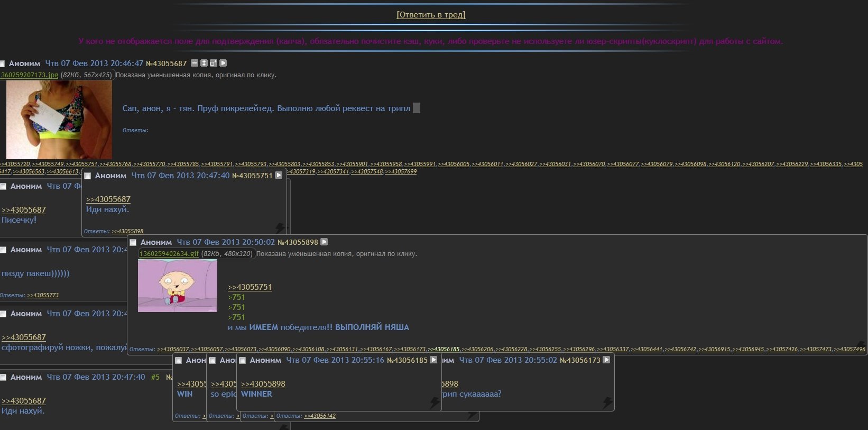Screen dimensions: 868x430
Task: Click post number №43055687
Action: click(167, 63)
